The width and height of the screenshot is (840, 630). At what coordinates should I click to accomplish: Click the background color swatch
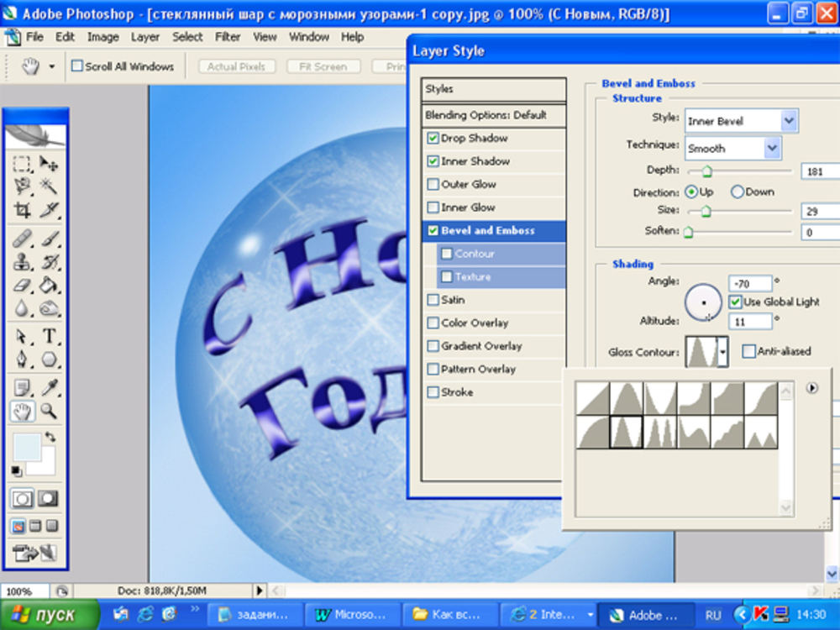click(47, 466)
